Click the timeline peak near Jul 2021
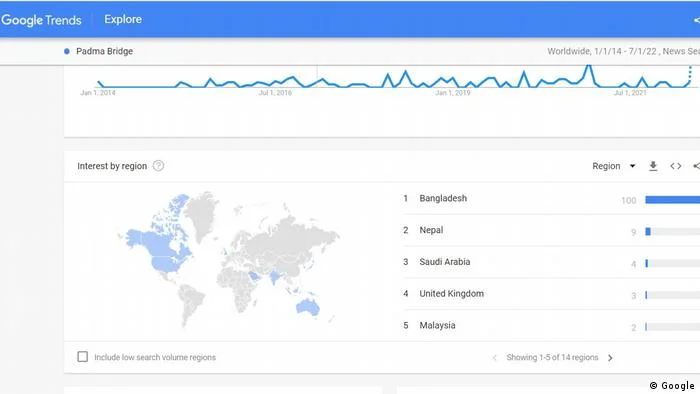 tap(642, 79)
